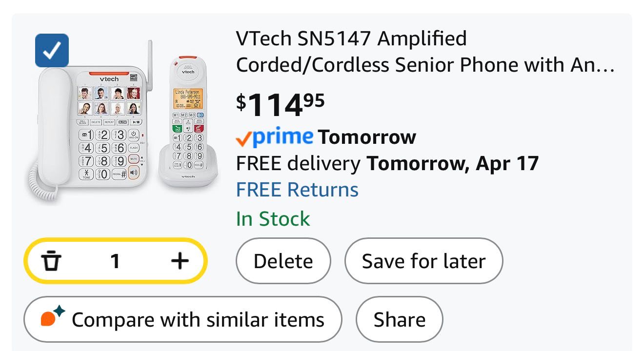Viewport: 644px width, 351px height.
Task: Increase quantity with the plus icon
Action: (180, 261)
